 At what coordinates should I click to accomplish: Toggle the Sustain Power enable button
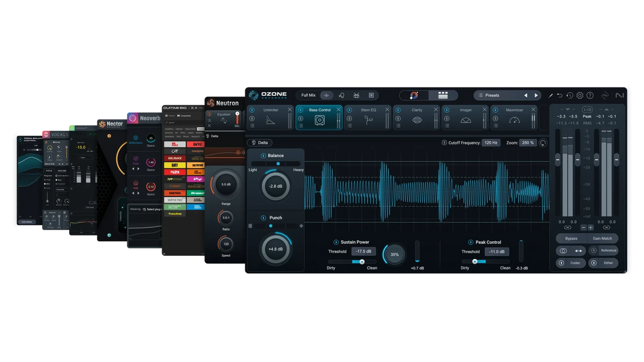pyautogui.click(x=336, y=242)
